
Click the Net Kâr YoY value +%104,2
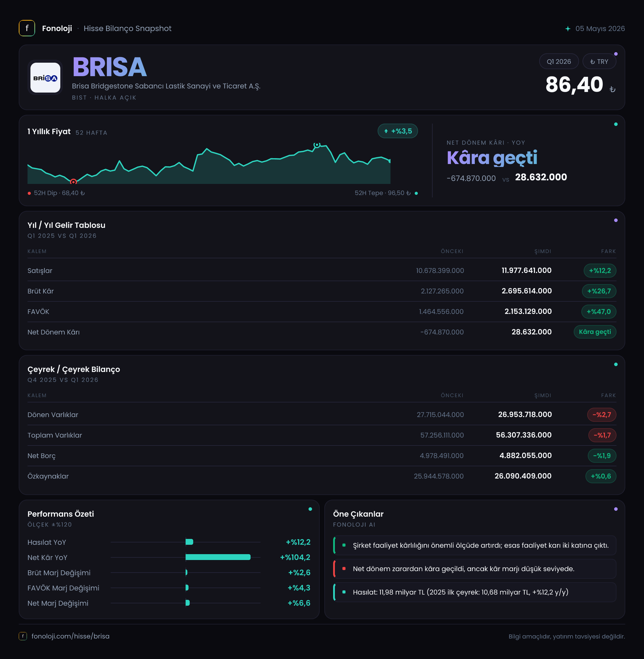(x=295, y=557)
